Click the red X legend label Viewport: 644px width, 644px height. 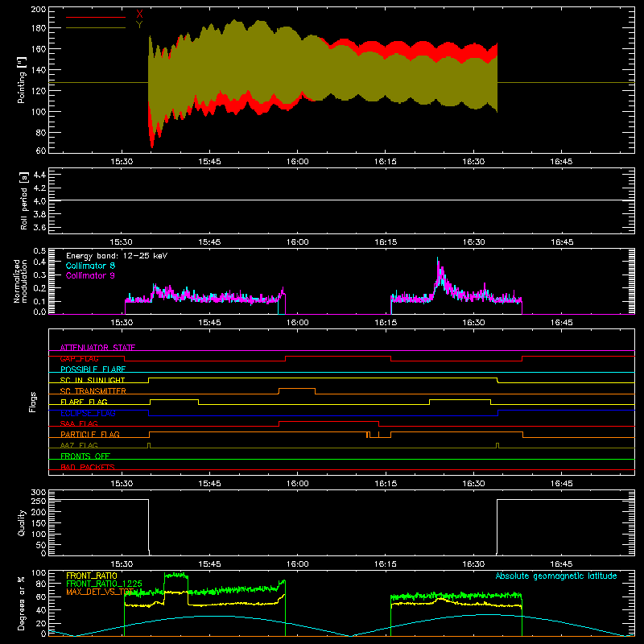coord(139,14)
